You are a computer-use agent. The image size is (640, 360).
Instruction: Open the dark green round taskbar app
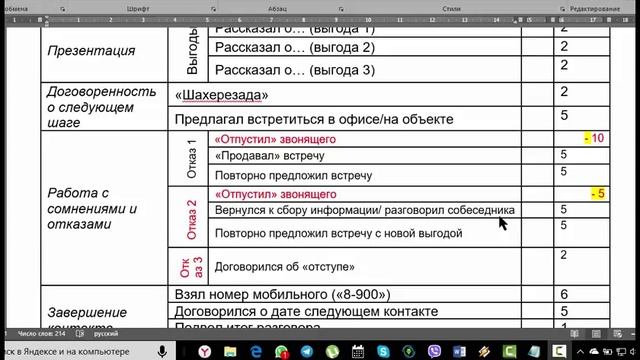pyautogui.click(x=409, y=351)
